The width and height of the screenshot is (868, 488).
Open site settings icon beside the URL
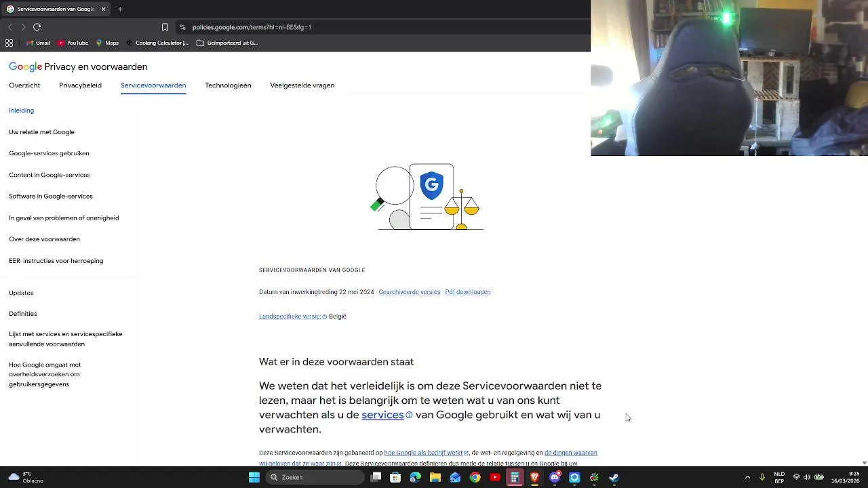coord(182,27)
